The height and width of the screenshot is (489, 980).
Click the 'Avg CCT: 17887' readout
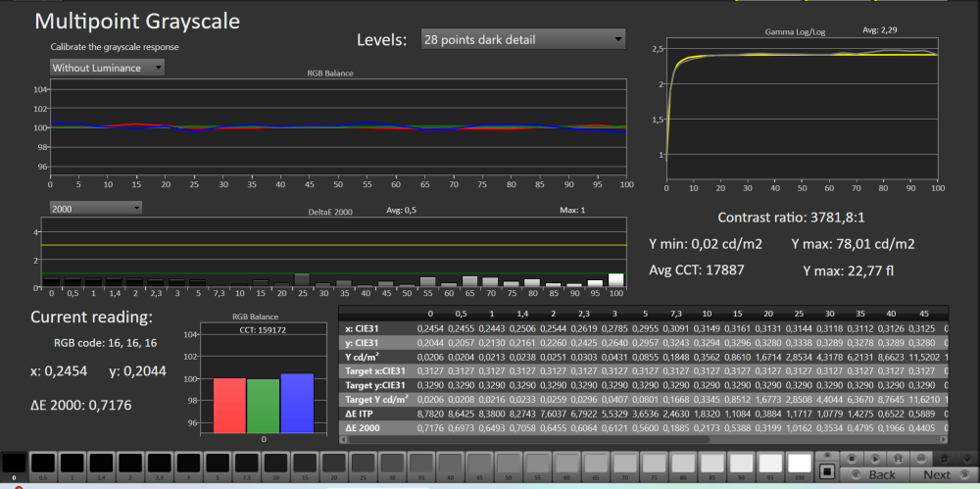(x=696, y=269)
